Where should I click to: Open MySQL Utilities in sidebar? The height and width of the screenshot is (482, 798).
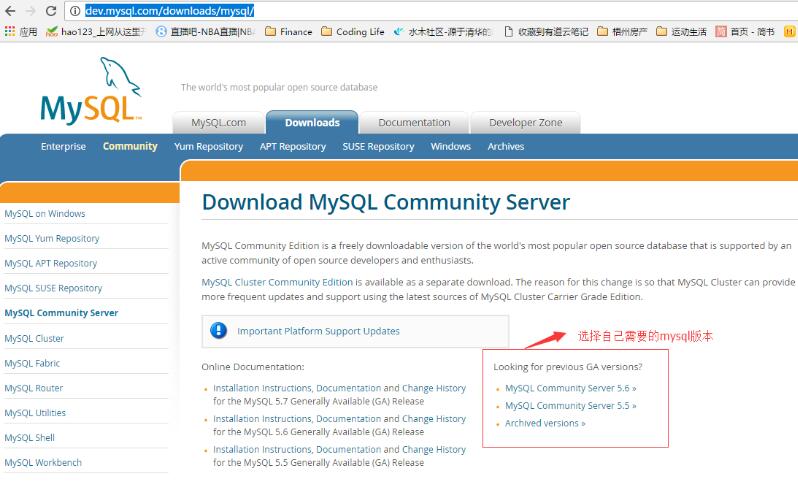coord(35,413)
